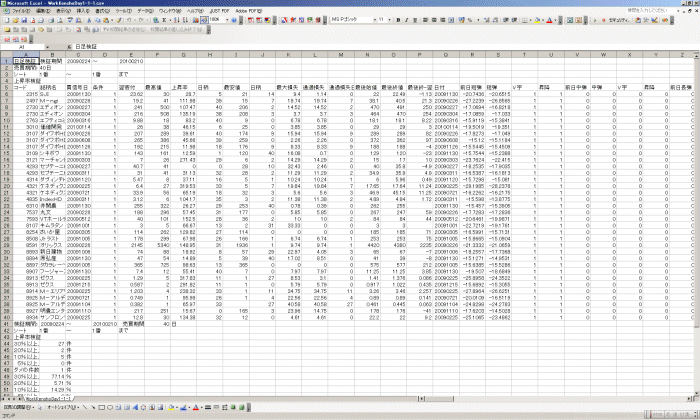The image size is (700, 420).
Task: Open the font name dropdown
Action: coord(375,20)
